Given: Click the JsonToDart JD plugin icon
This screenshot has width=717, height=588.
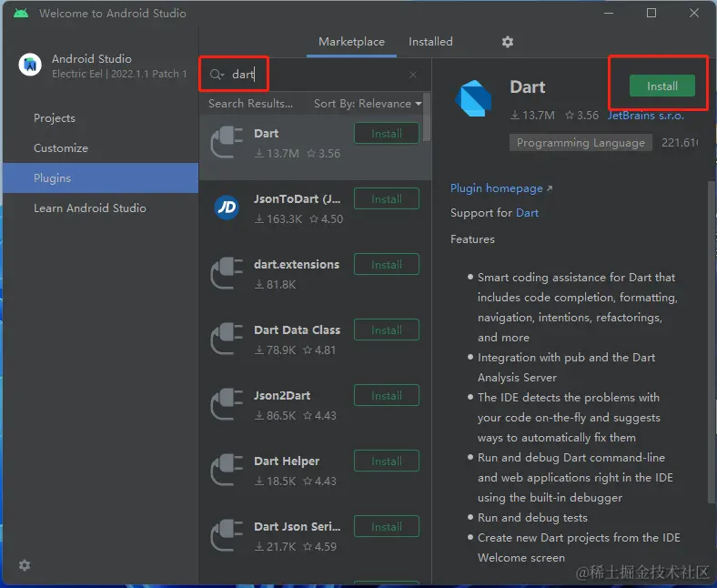Looking at the screenshot, I should pos(227,208).
